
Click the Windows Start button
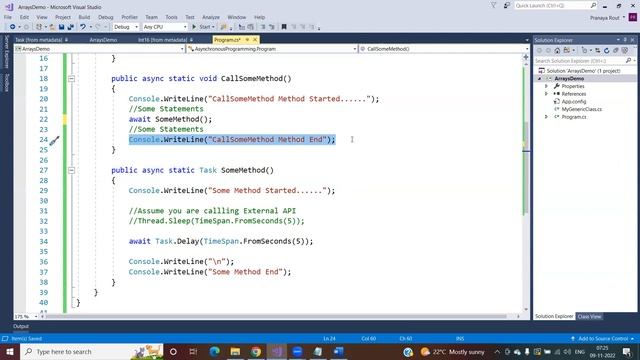coord(10,351)
